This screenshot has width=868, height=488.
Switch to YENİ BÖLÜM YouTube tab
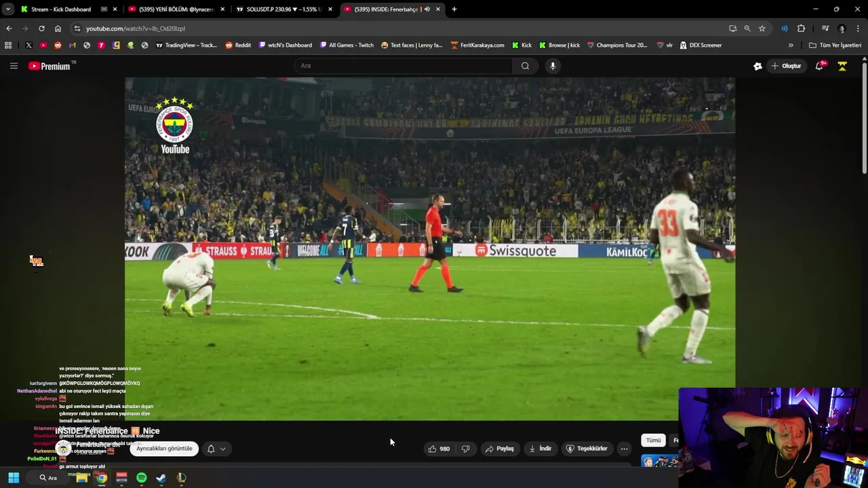point(176,9)
